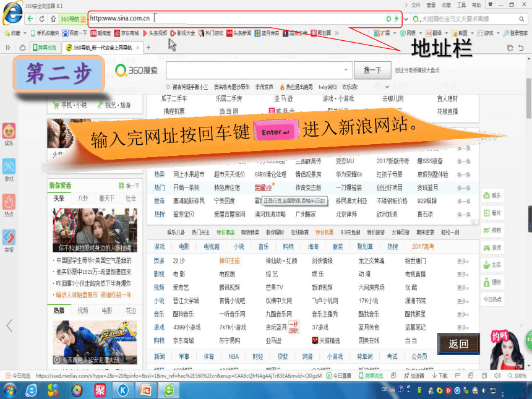This screenshot has height=399, width=532.
Task: Select the 社会 news tab
Action: [131, 198]
